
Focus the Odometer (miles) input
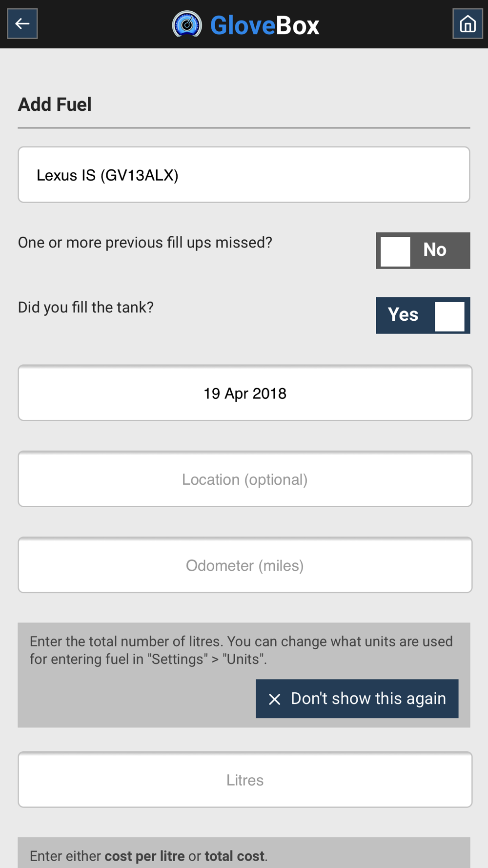click(x=245, y=565)
